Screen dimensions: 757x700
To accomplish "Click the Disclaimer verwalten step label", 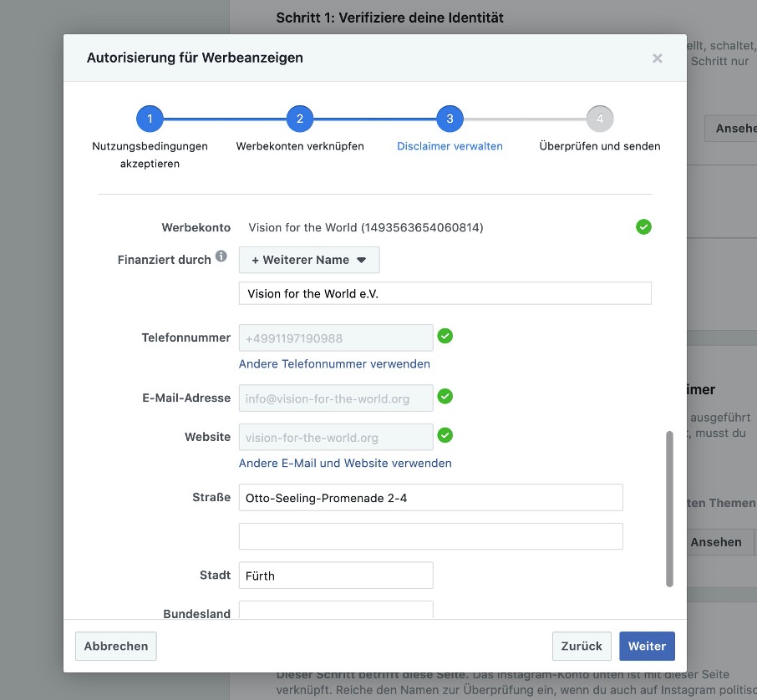I will point(450,146).
